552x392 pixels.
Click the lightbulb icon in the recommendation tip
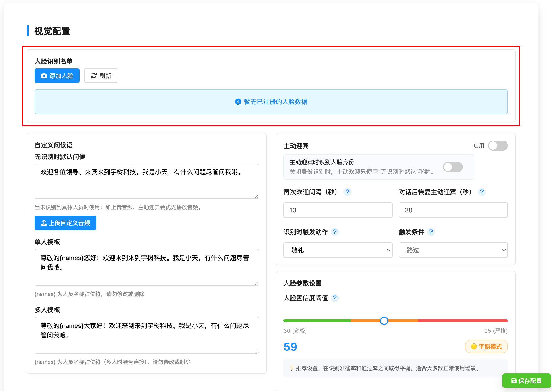pos(292,368)
